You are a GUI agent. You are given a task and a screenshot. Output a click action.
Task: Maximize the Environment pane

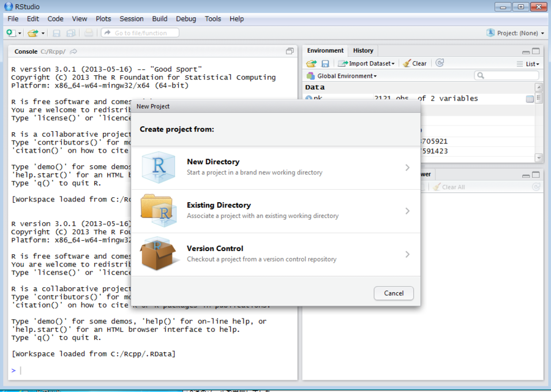tap(536, 51)
